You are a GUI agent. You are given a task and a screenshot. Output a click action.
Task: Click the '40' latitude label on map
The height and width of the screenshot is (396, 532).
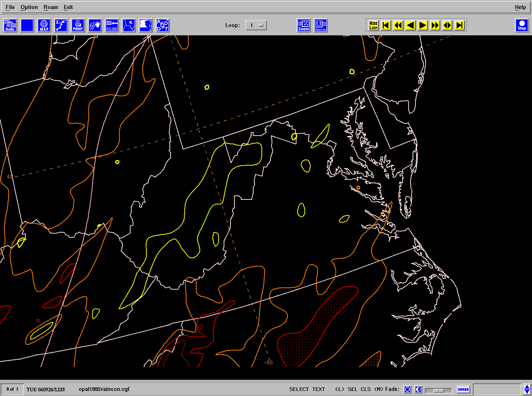click(10, 176)
